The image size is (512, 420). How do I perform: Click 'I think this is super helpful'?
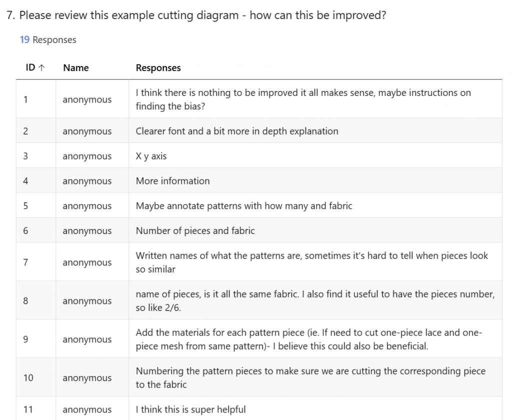coord(190,409)
